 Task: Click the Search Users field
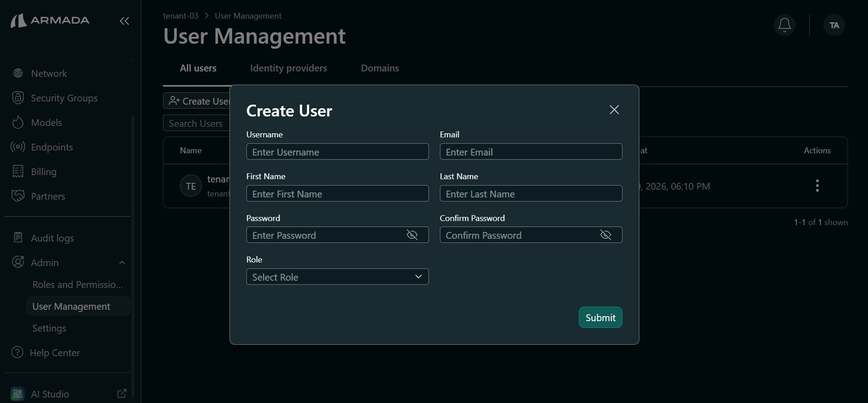pos(197,123)
